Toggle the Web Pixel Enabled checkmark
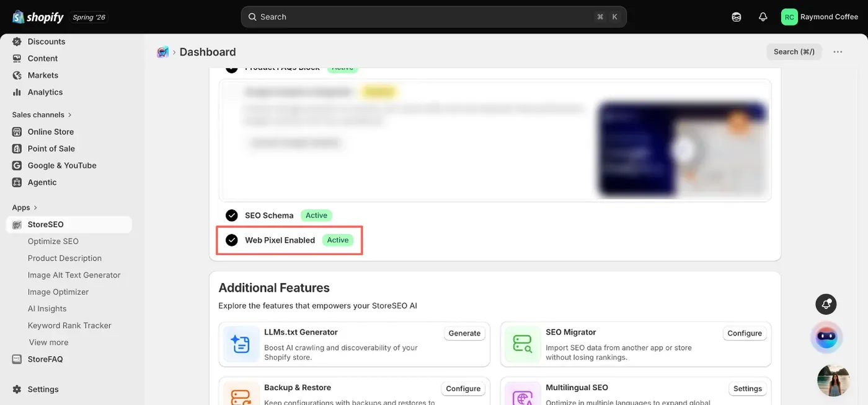 pyautogui.click(x=232, y=240)
